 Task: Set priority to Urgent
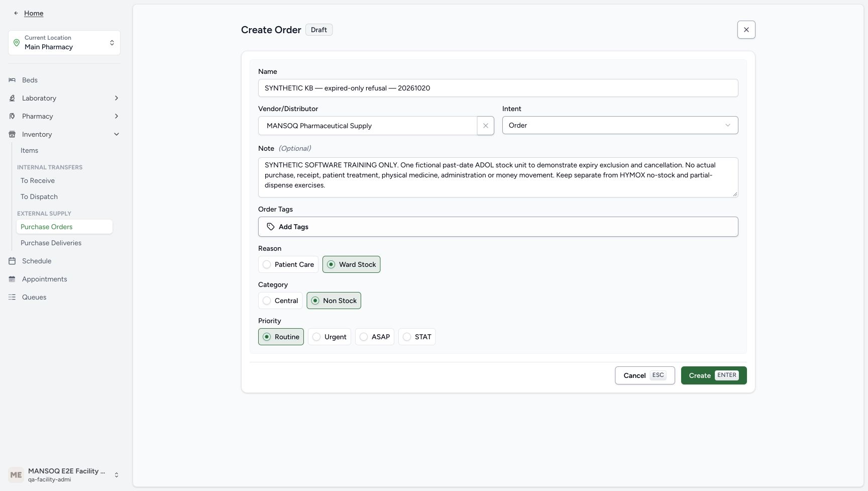330,337
